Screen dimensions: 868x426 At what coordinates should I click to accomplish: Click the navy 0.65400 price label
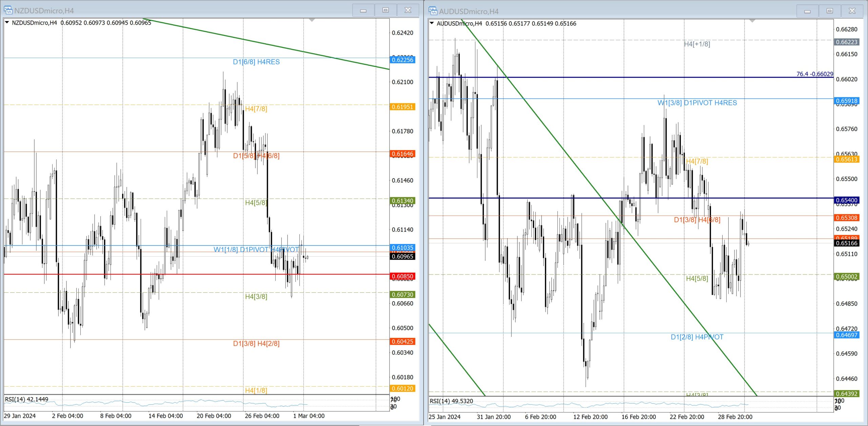coord(846,200)
